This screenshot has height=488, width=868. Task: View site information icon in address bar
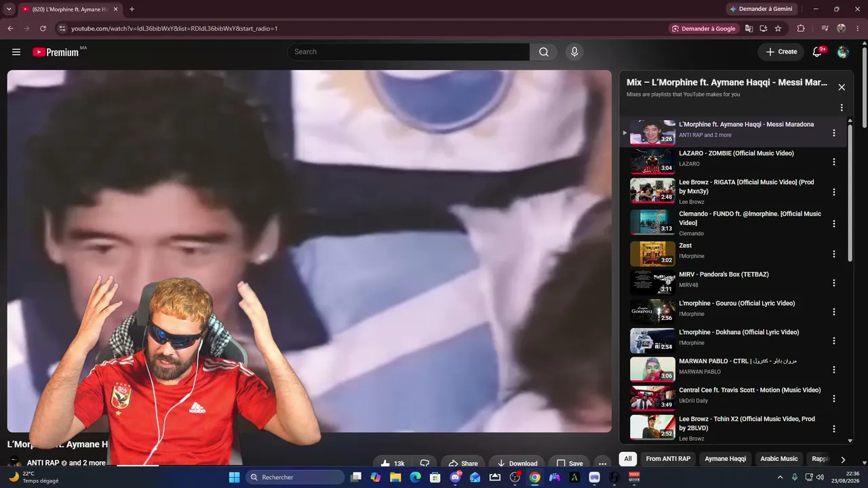point(62,28)
